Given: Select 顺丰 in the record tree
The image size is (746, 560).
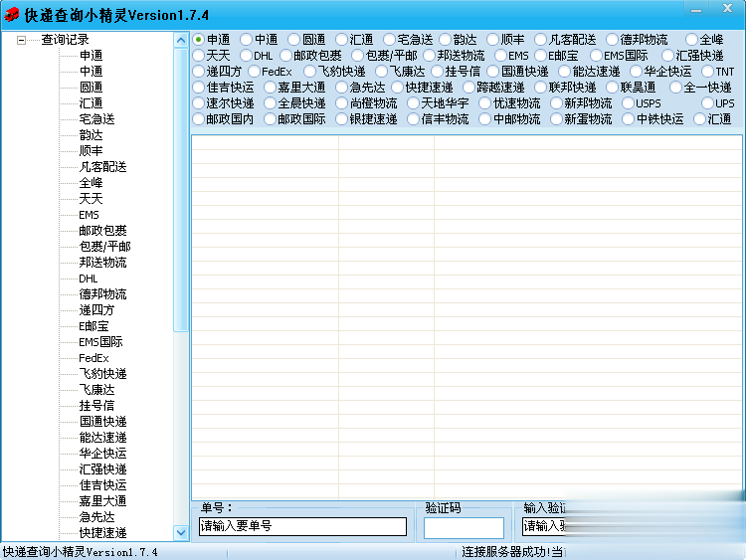Looking at the screenshot, I should point(91,151).
